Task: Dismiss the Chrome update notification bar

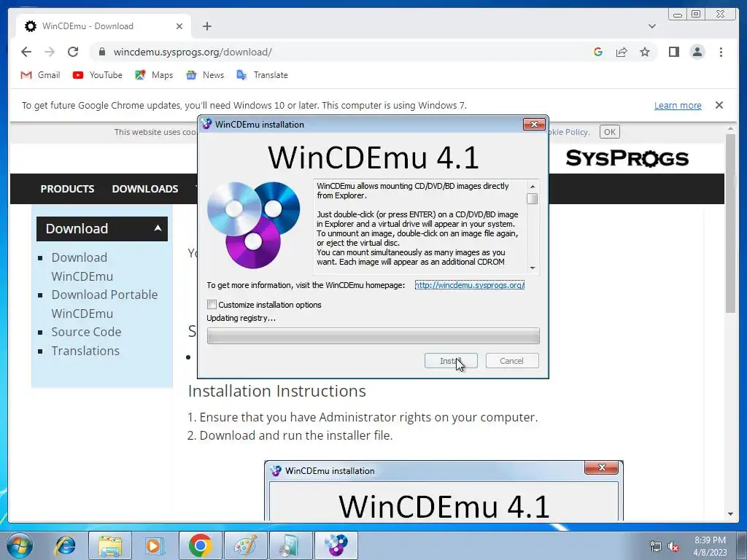Action: coord(719,105)
